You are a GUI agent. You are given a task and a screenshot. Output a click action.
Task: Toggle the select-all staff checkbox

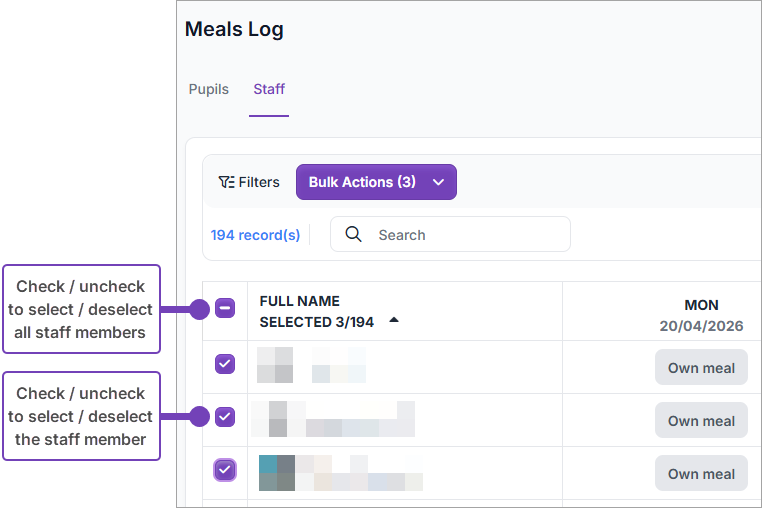[x=225, y=308]
